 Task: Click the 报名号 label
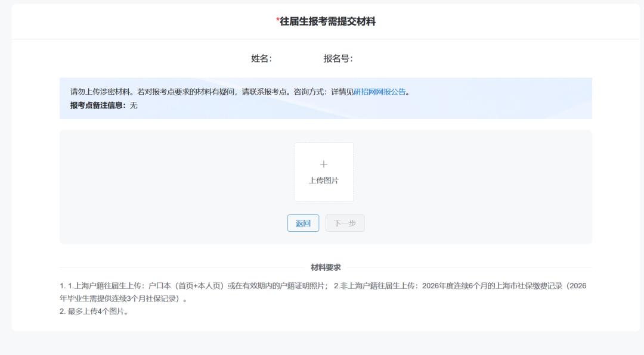click(x=339, y=59)
